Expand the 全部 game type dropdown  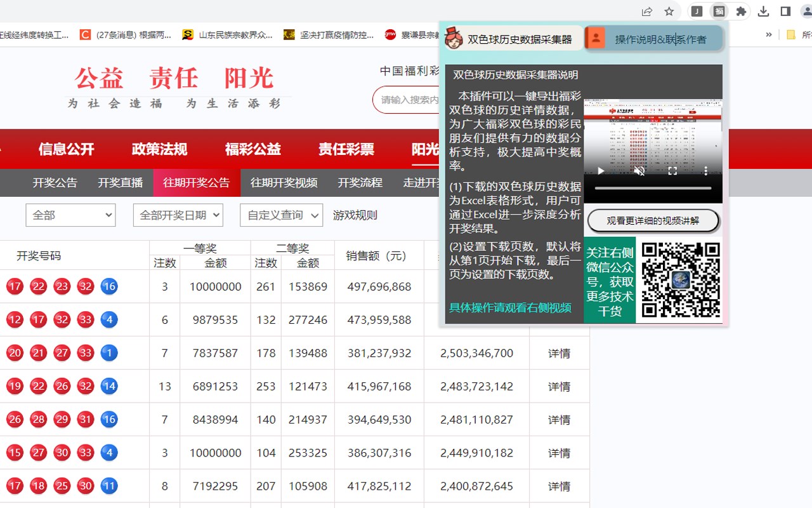coord(70,215)
